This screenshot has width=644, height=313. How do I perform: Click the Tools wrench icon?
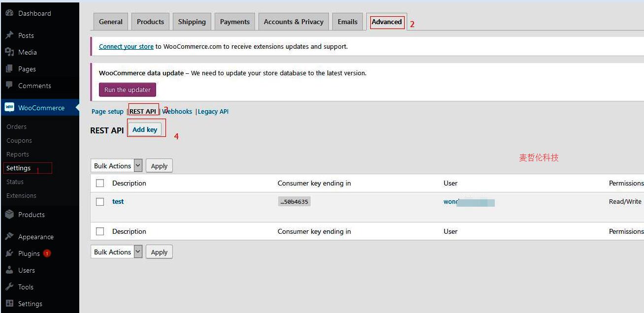(x=9, y=287)
